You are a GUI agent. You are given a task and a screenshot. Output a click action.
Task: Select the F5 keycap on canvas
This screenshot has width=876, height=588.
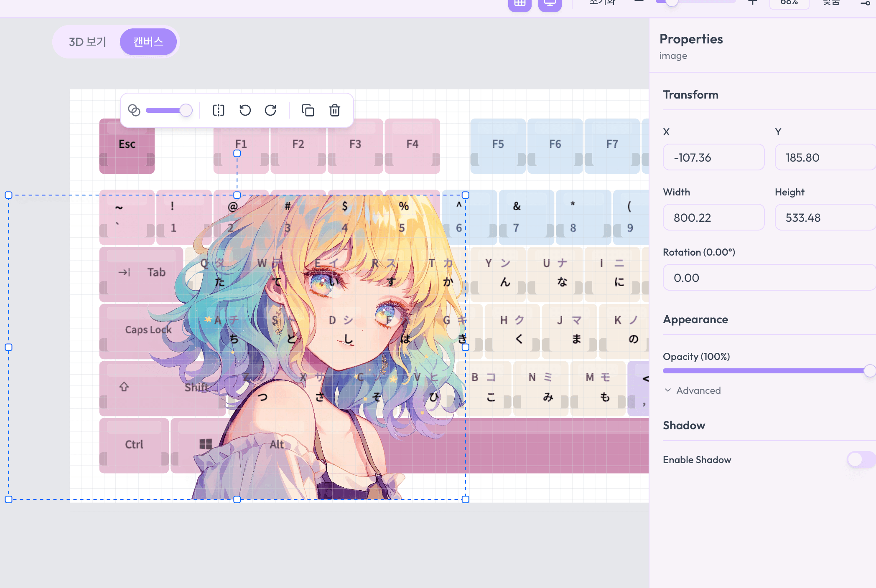498,146
